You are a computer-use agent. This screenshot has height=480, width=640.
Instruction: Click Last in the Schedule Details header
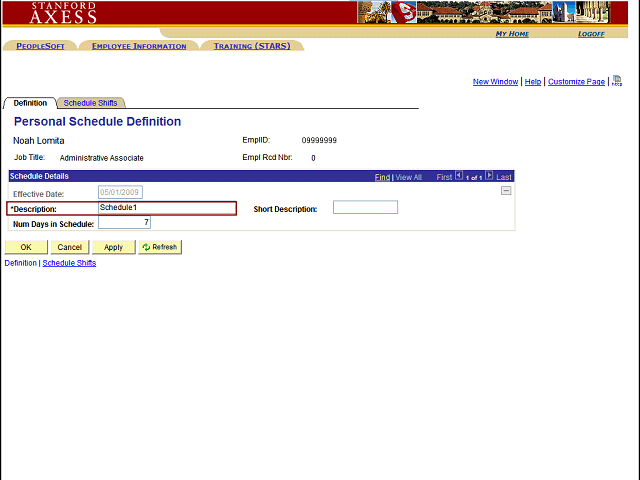click(504, 177)
